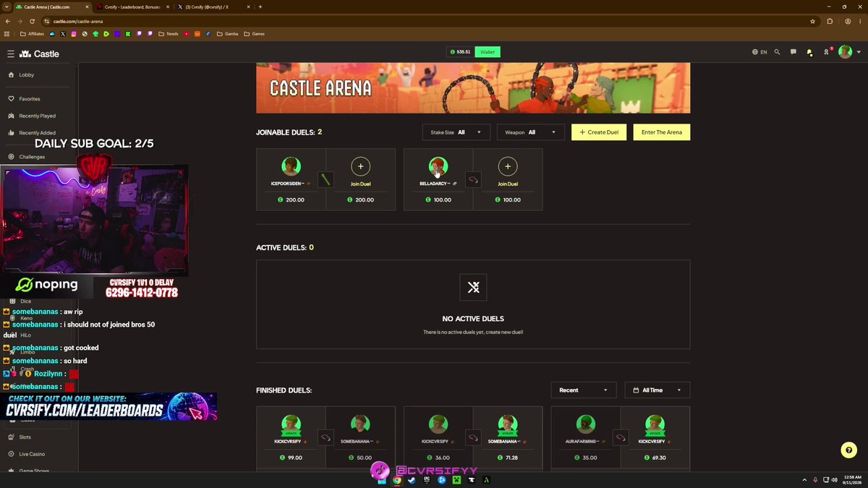The image size is (868, 488).
Task: Click the plus icon to join ICEPOORSIDEN duel
Action: click(x=360, y=166)
